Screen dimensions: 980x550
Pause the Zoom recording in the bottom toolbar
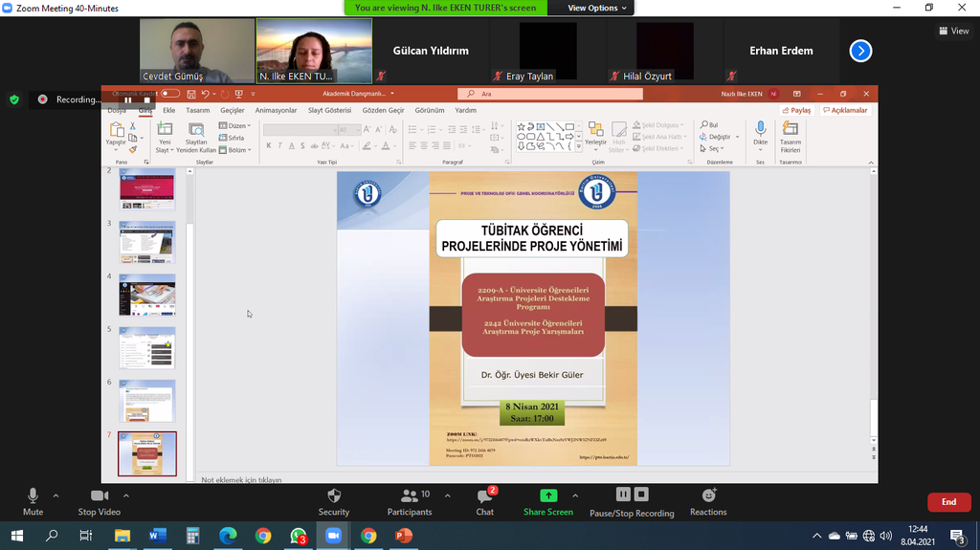pyautogui.click(x=623, y=495)
